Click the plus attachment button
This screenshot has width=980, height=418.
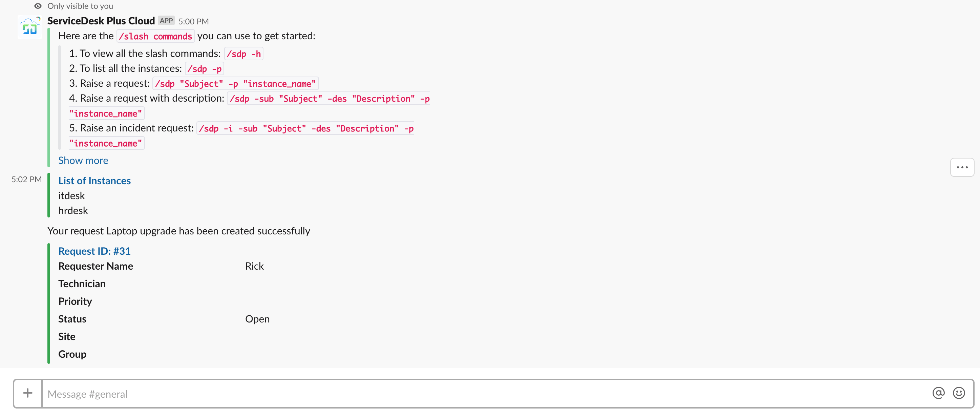28,393
